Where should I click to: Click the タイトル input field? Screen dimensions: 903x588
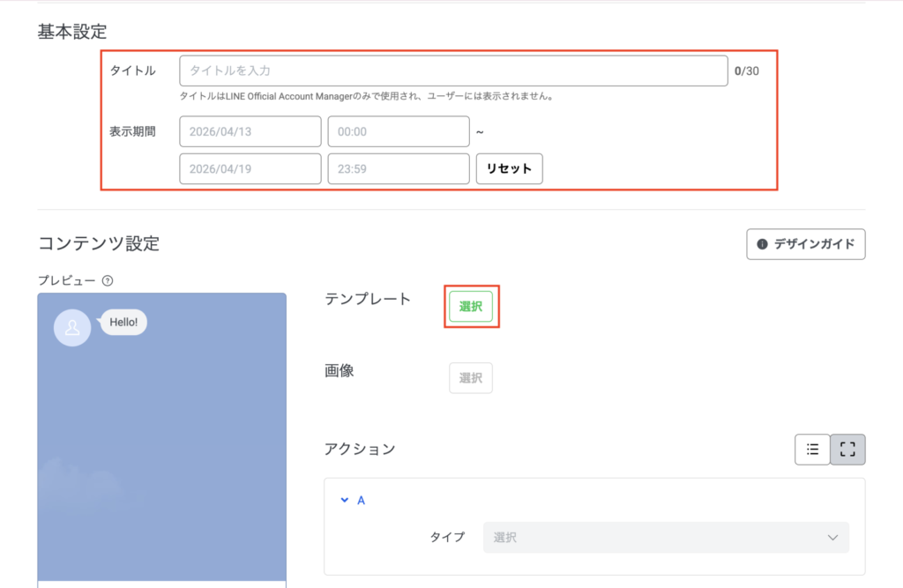click(x=453, y=71)
